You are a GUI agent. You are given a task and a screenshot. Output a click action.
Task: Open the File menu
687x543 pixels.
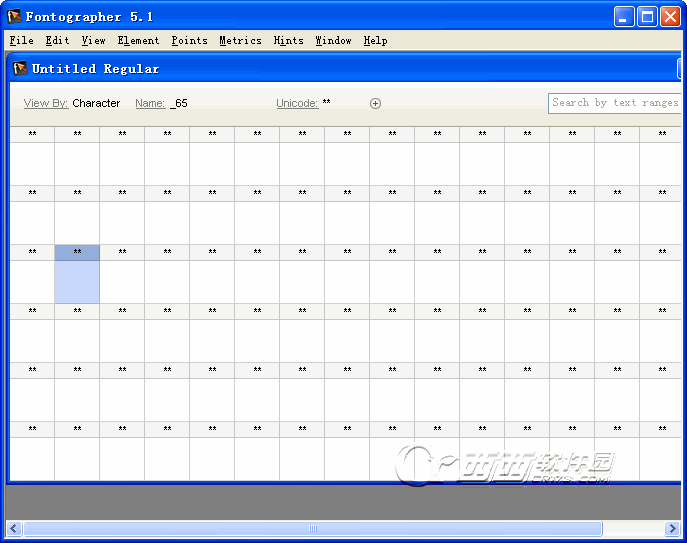coord(21,40)
